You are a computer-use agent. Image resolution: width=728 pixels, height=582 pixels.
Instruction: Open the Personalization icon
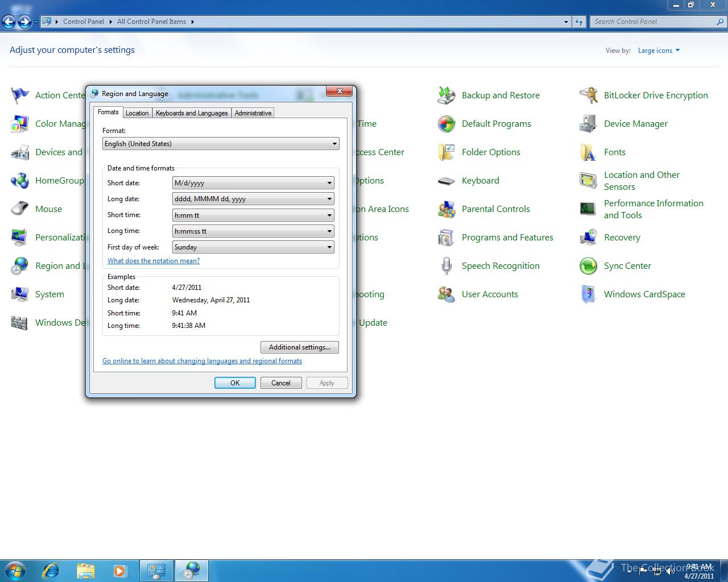[20, 237]
